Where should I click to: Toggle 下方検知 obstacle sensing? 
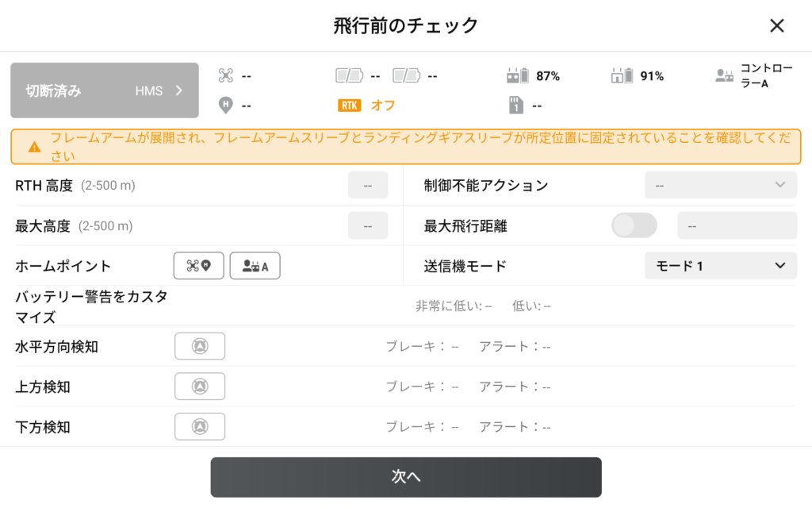[x=200, y=427]
